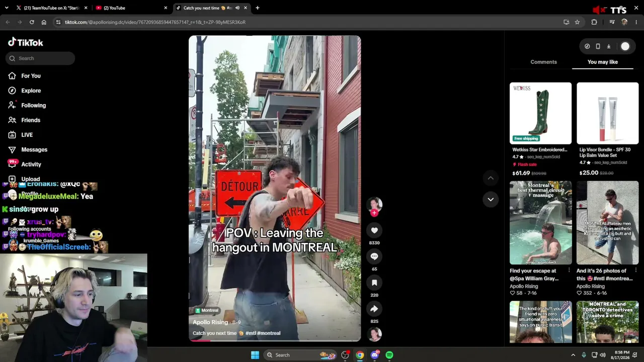The height and width of the screenshot is (362, 644).
Task: Open the Wetkiss green boot product thumbnail
Action: (x=540, y=113)
